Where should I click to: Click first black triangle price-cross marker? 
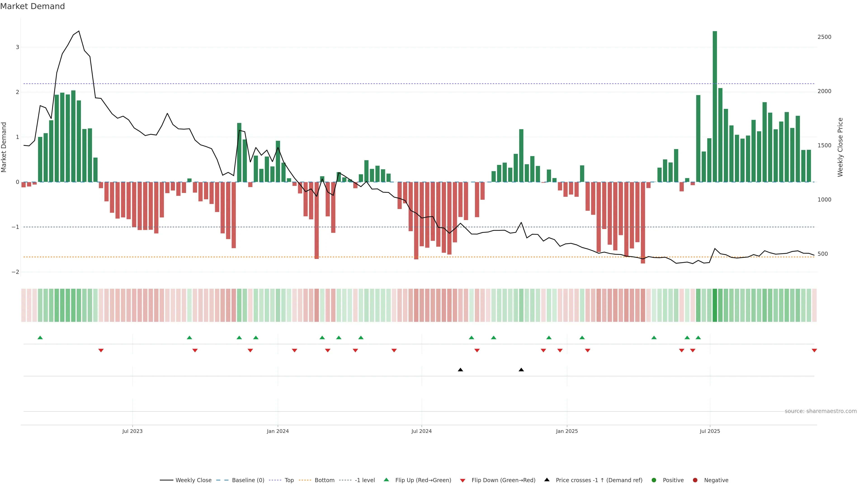click(460, 370)
